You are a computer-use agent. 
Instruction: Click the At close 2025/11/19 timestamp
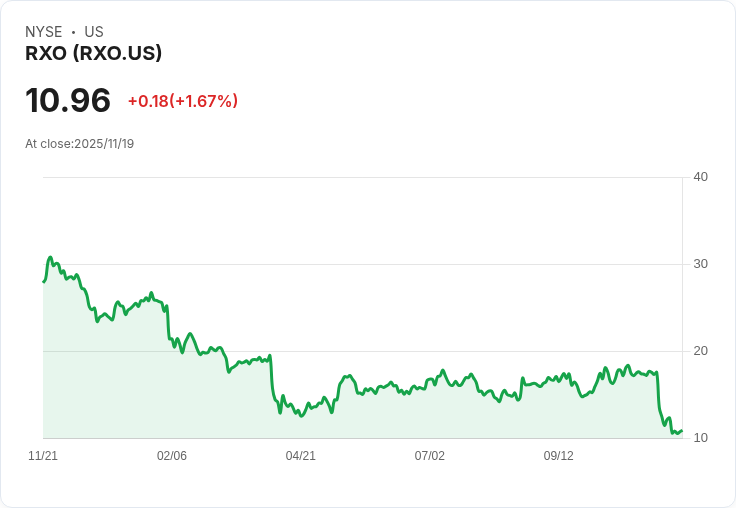80,143
